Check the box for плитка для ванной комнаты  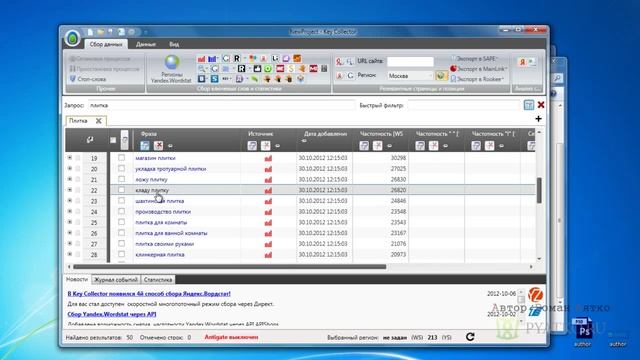pyautogui.click(x=121, y=233)
